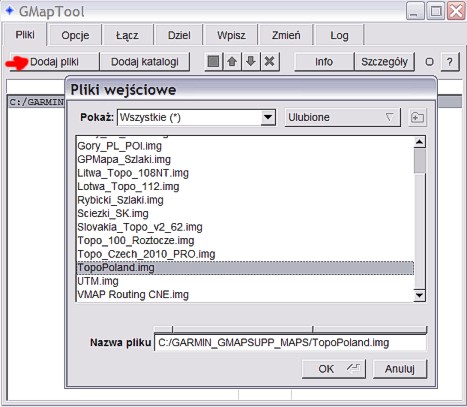Click the select-all square toolbar icon

213,62
